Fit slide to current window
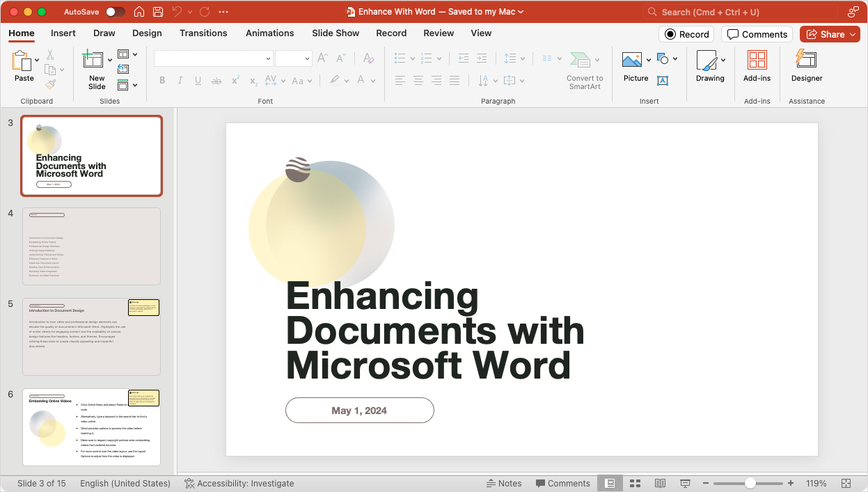The width and height of the screenshot is (868, 492). [846, 484]
